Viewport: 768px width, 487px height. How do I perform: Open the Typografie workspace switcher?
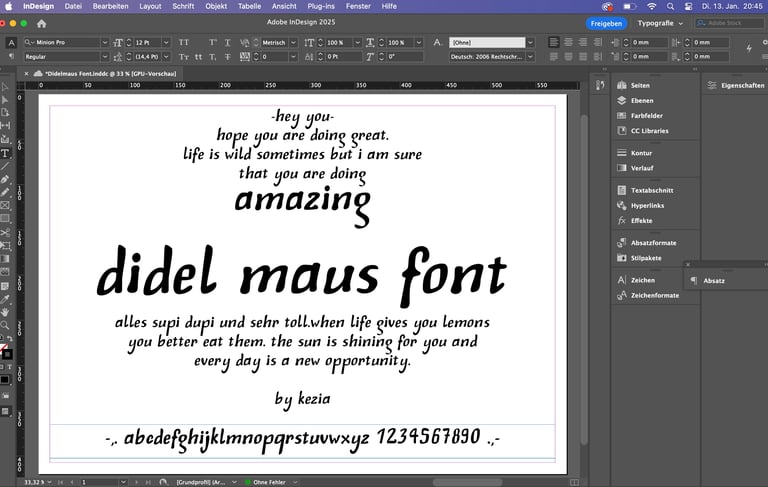pos(660,24)
